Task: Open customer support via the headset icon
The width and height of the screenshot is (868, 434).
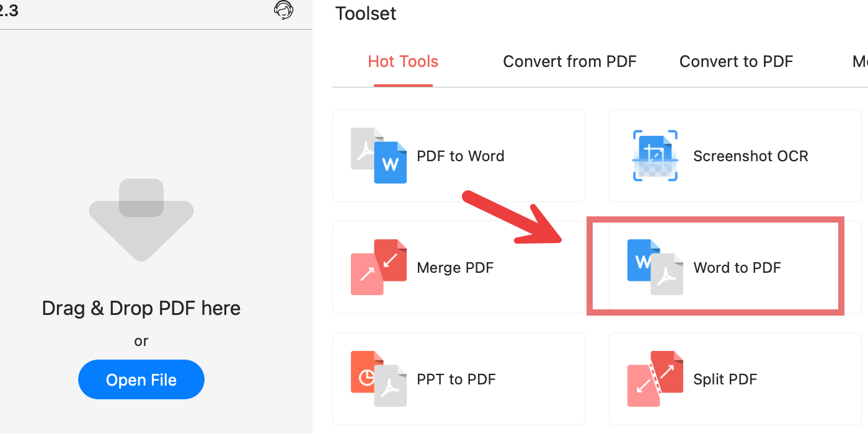Action: tap(283, 10)
